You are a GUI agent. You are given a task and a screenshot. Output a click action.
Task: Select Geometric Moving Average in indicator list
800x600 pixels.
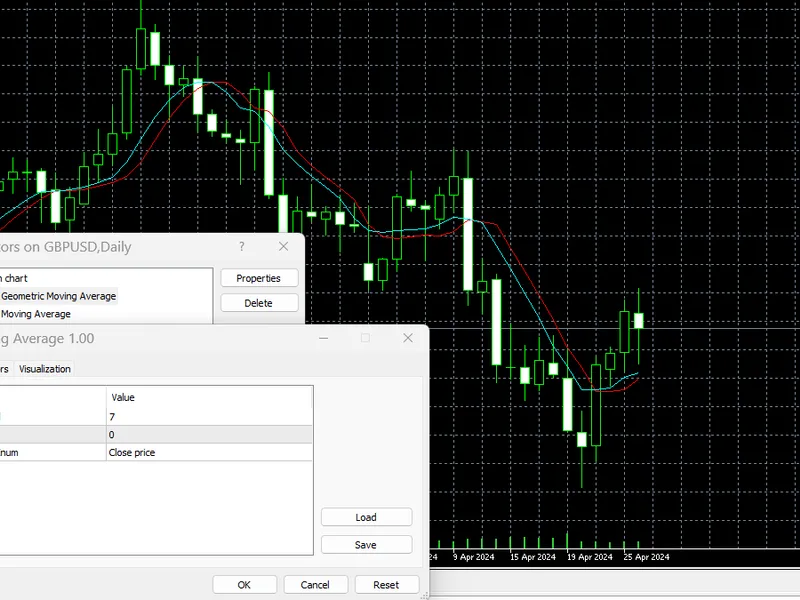click(59, 296)
